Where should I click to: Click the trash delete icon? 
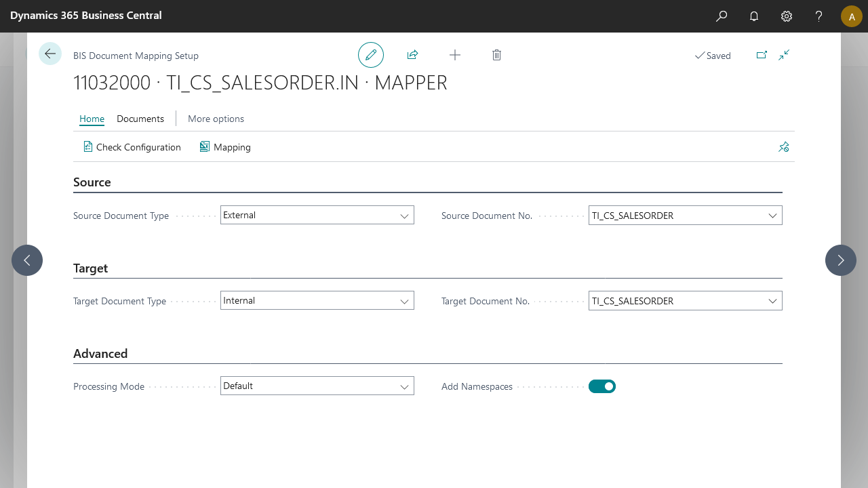[x=496, y=55]
